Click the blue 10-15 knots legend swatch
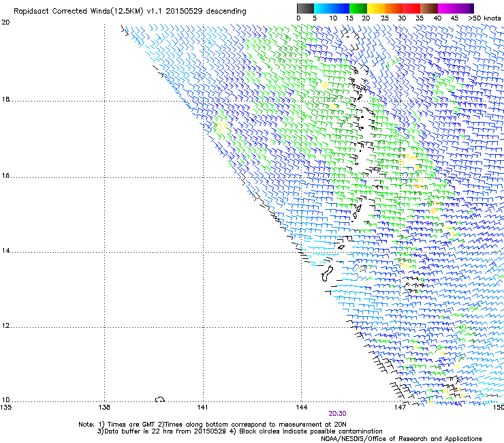This screenshot has width=504, height=443. click(x=341, y=8)
